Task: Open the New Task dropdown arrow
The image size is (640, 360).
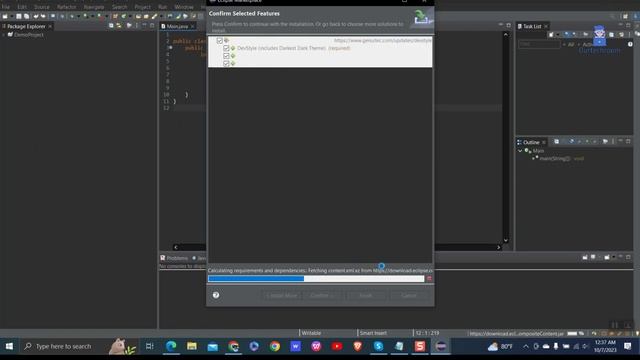Action: pyautogui.click(x=558, y=35)
